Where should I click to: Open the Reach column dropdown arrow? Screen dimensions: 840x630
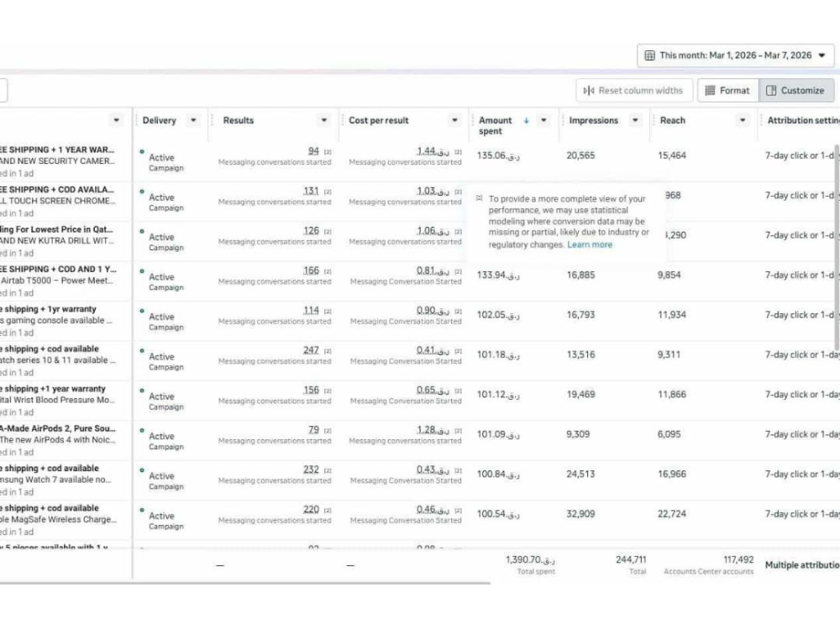(x=742, y=120)
